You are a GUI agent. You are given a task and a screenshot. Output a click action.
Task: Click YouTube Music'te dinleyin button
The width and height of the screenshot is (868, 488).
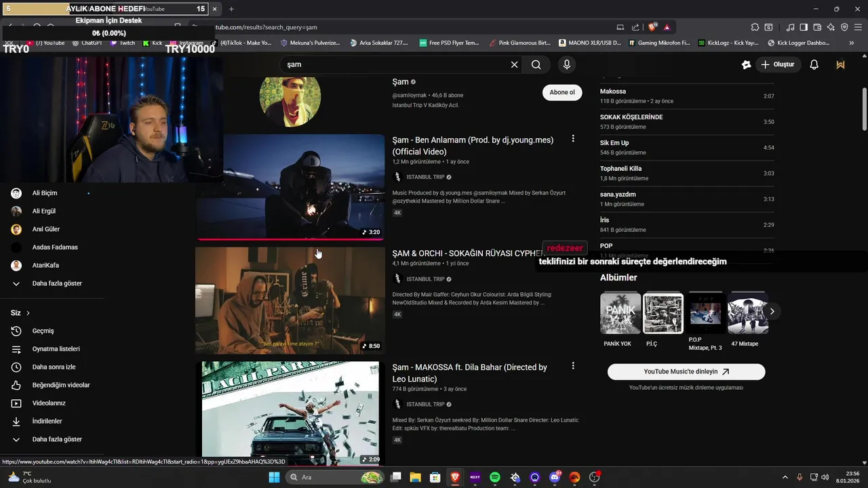pos(686,371)
